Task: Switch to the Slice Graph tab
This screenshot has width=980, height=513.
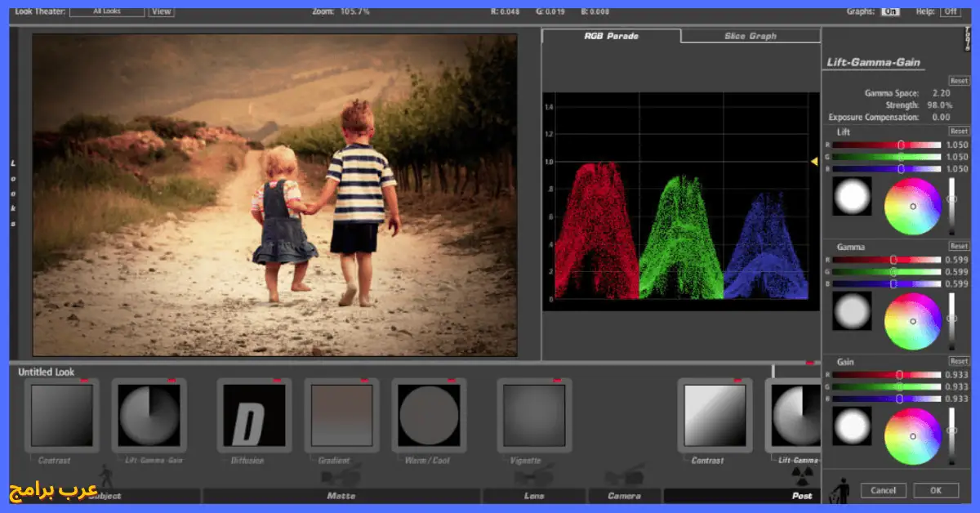Action: point(751,36)
